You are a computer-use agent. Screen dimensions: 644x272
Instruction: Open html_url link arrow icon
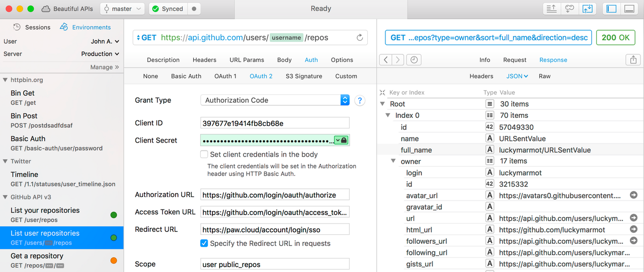[x=633, y=230]
